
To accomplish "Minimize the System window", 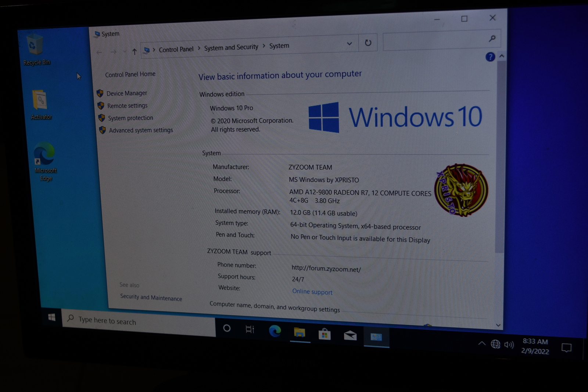I will pyautogui.click(x=437, y=19).
